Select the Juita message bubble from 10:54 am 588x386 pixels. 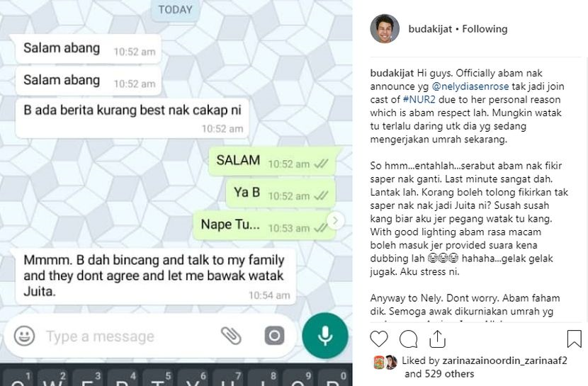point(156,276)
